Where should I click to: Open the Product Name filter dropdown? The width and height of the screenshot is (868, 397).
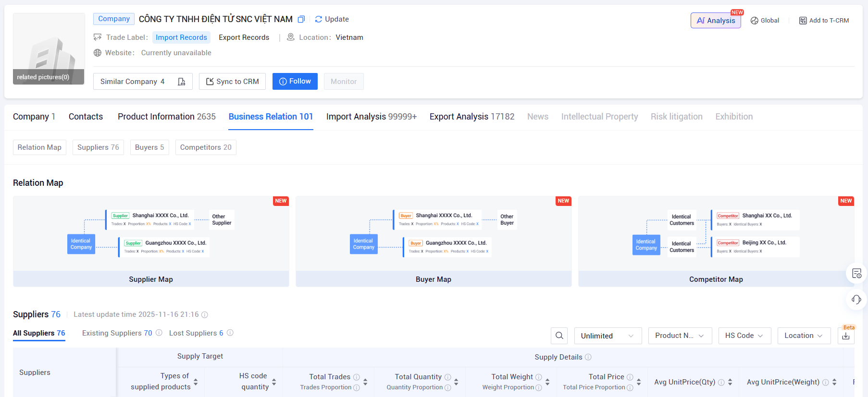pyautogui.click(x=680, y=336)
